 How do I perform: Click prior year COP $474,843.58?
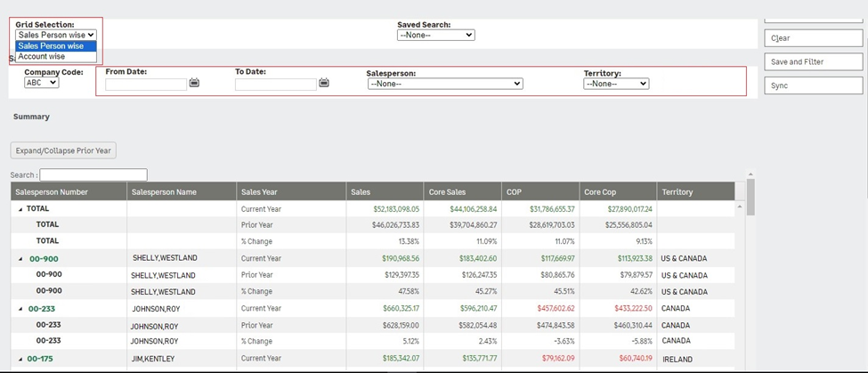556,325
